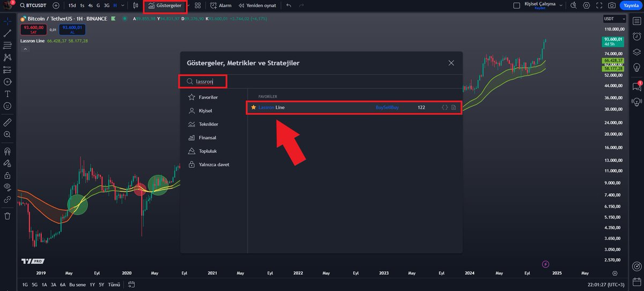The height and width of the screenshot is (291, 644).
Task: Select the trend line drawing tool
Action: pos(8,33)
